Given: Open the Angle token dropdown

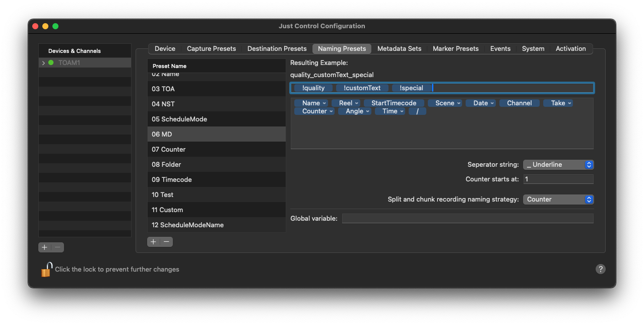Looking at the screenshot, I should point(355,111).
